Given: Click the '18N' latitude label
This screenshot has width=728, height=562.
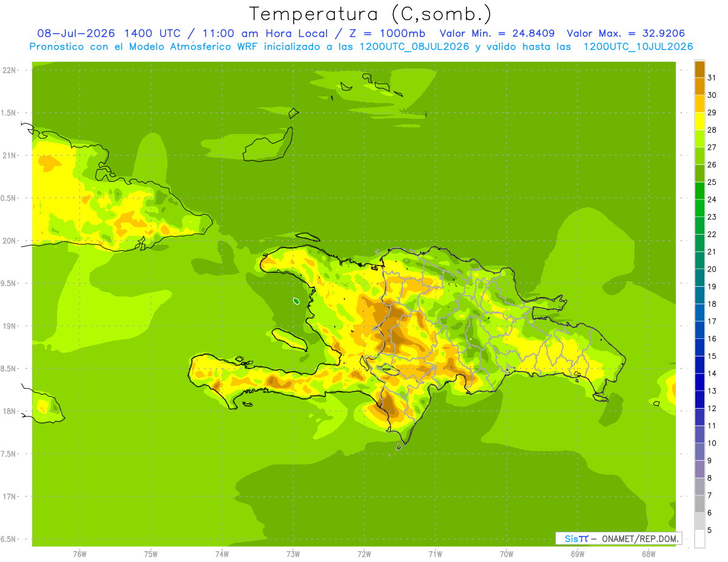Looking at the screenshot, I should click(10, 412).
